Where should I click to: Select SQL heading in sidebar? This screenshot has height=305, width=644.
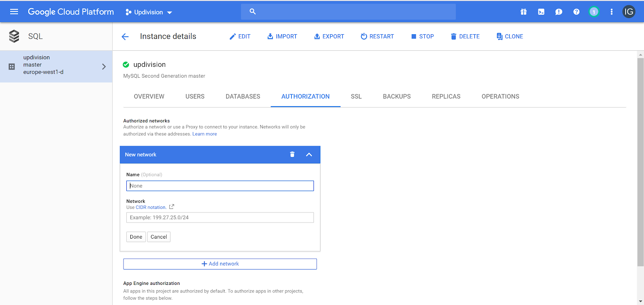[35, 36]
